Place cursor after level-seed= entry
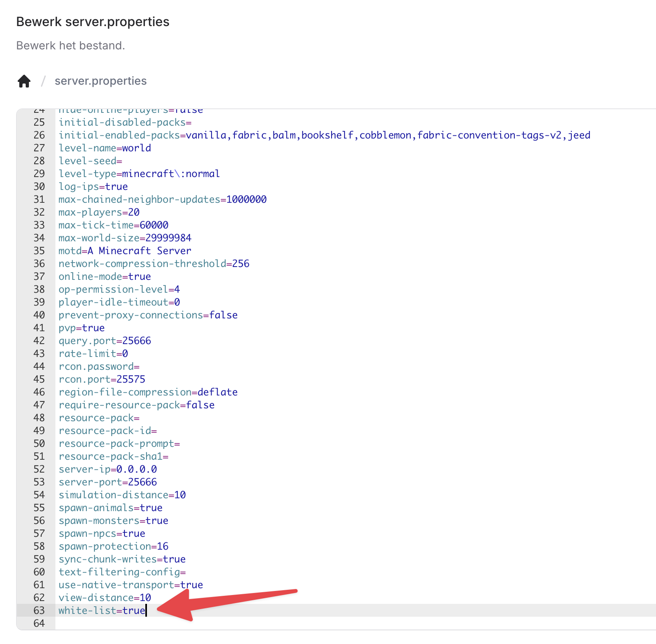The width and height of the screenshot is (656, 644). (122, 161)
